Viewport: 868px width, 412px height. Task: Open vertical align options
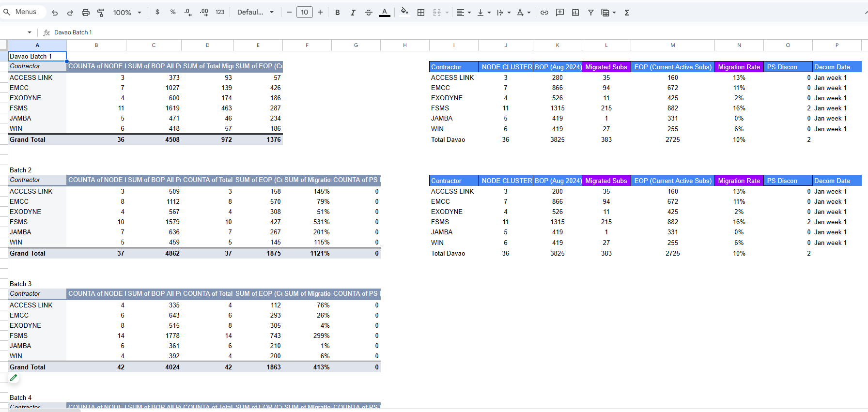point(484,13)
